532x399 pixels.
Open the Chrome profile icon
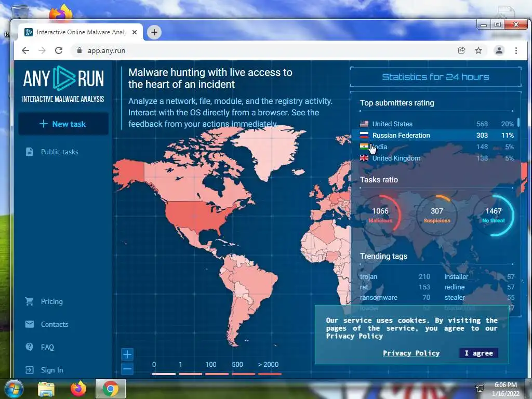tap(499, 50)
